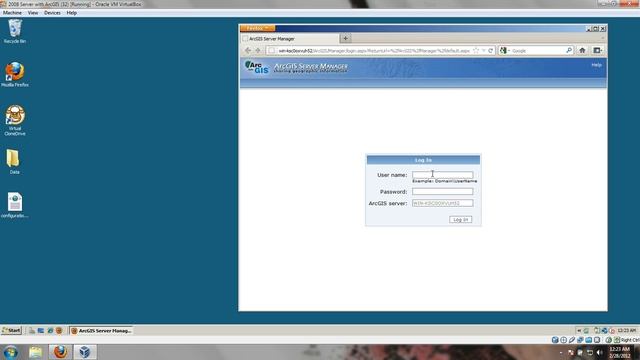Click the ArcGIS server name field

tap(442, 203)
